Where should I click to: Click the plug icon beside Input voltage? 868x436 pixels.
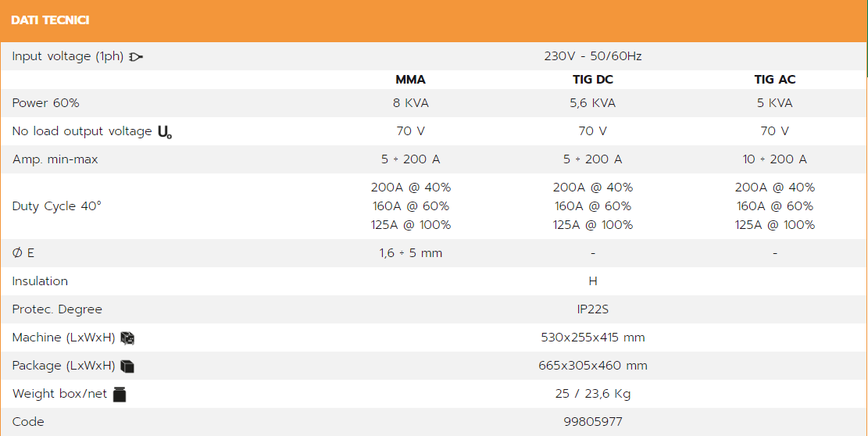[136, 56]
